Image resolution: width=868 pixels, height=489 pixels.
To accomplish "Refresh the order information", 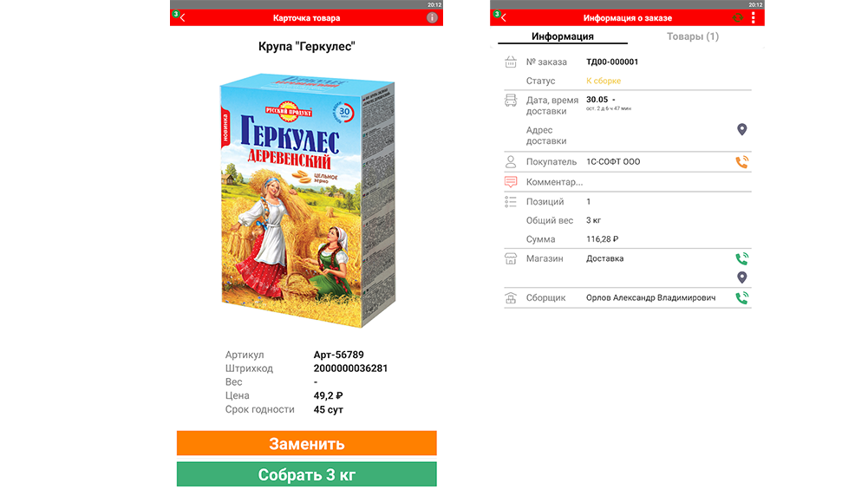I will coord(737,17).
